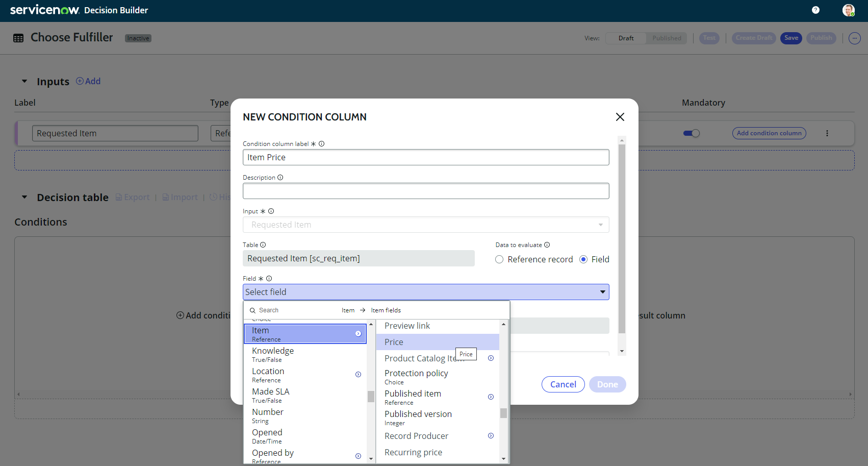Screen dimensions: 868x466
Task: Expand Published item reference arrow icon
Action: pyautogui.click(x=491, y=397)
